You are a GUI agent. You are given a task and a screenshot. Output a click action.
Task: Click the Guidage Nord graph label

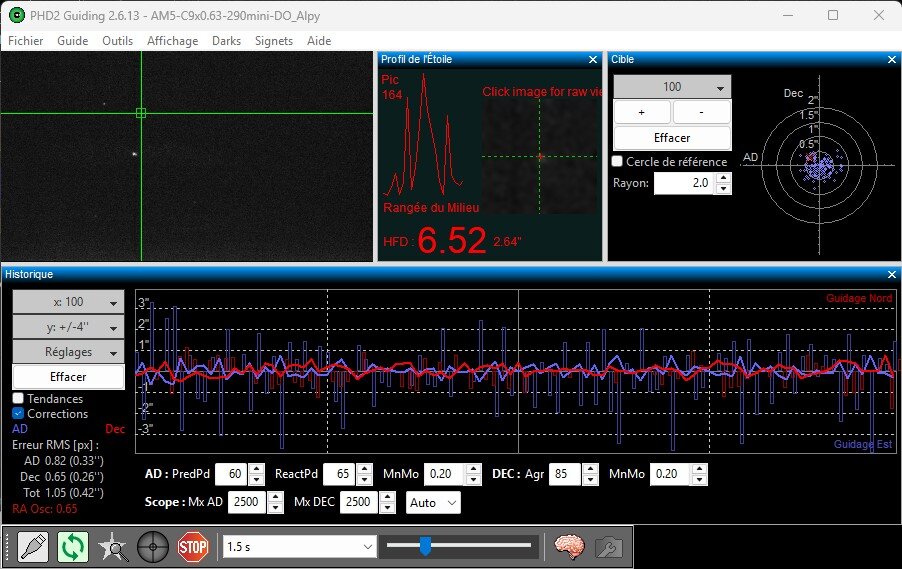coord(859,298)
